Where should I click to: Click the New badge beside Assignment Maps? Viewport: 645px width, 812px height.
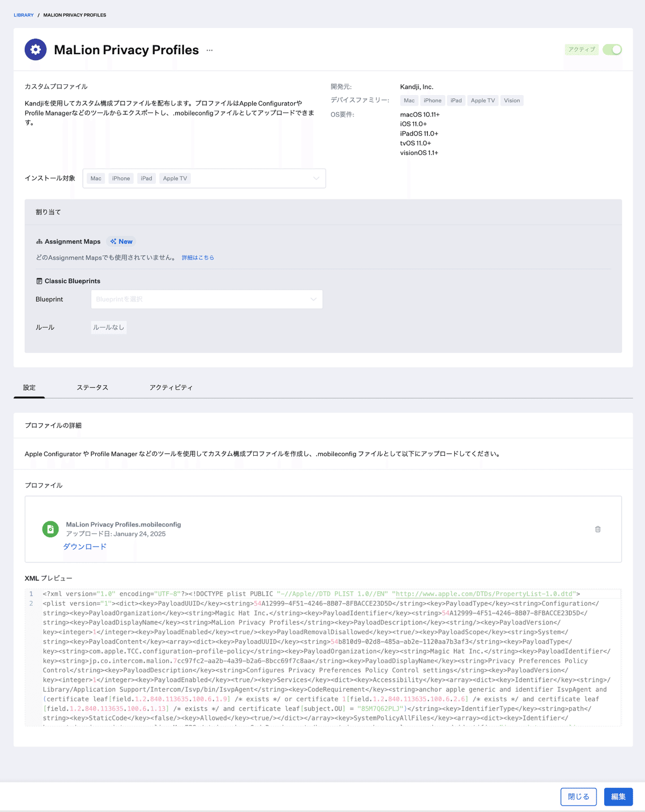pyautogui.click(x=121, y=241)
